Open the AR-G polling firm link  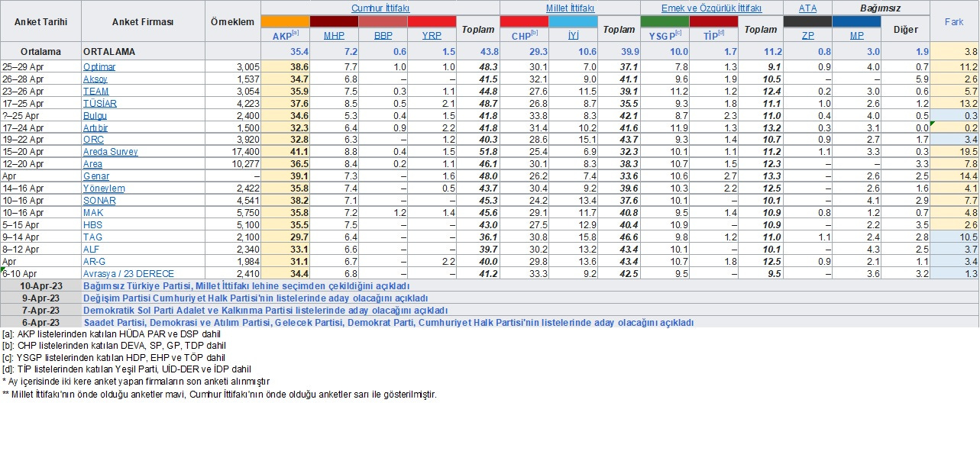coord(95,262)
